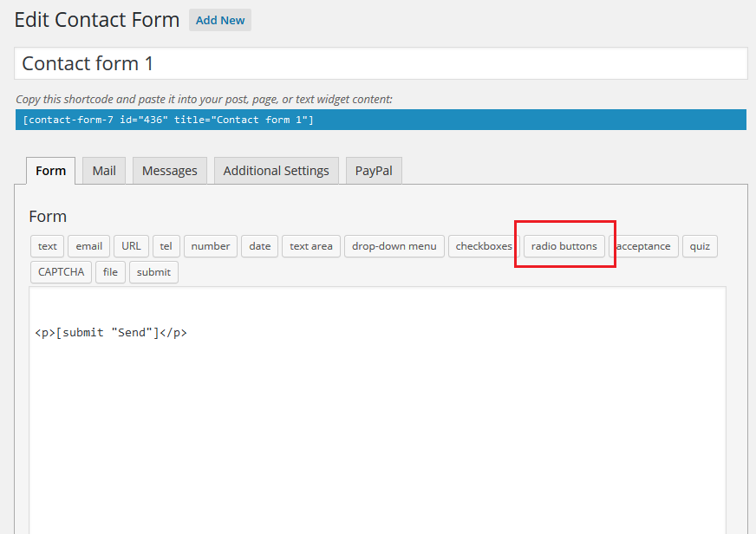The width and height of the screenshot is (756, 534).
Task: Insert a text field tag
Action: 47,246
